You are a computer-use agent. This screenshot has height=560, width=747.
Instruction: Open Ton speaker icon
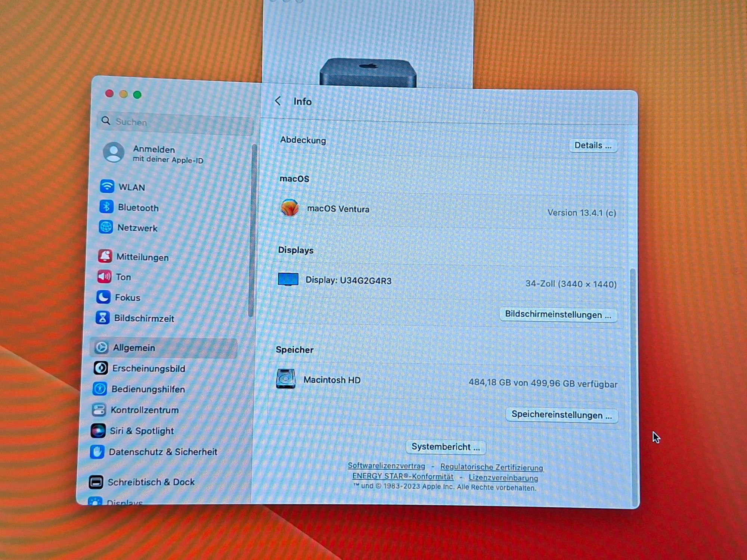pos(104,277)
